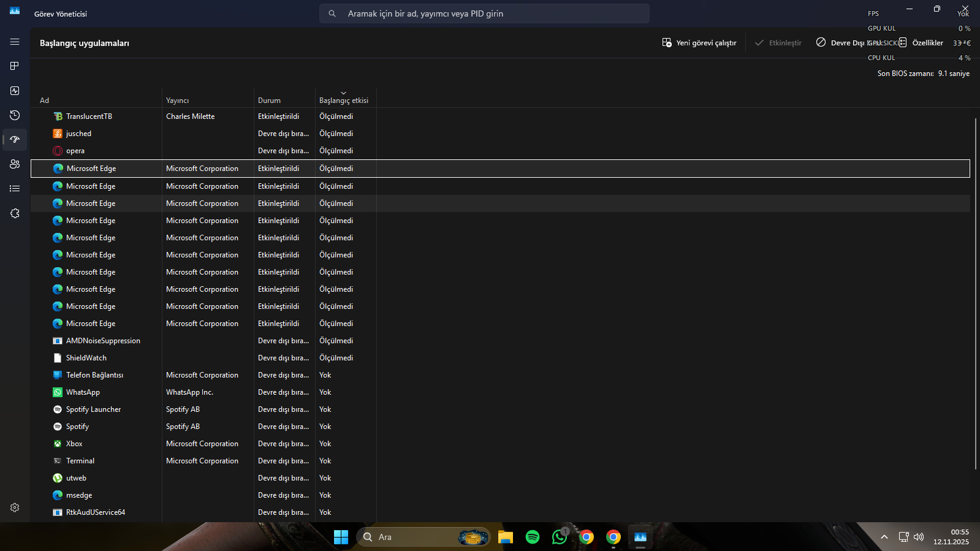Click status cell of opera row
This screenshot has width=980, height=551.
[x=283, y=151]
